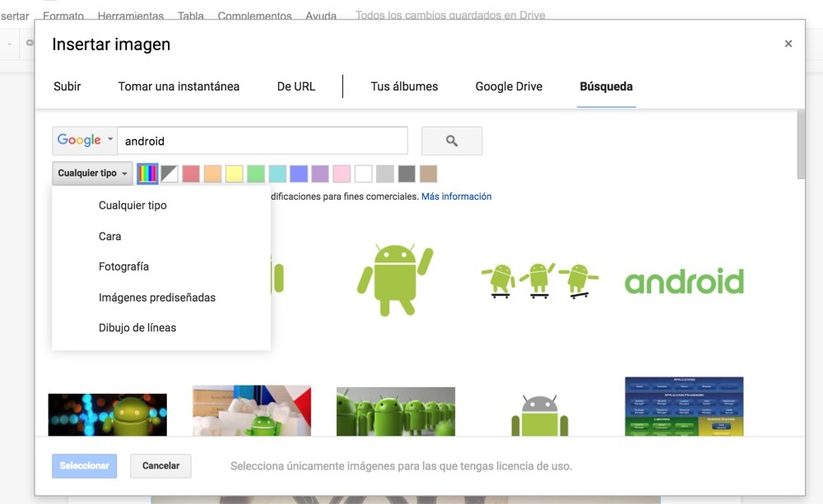Filter images by brown color

pos(428,173)
